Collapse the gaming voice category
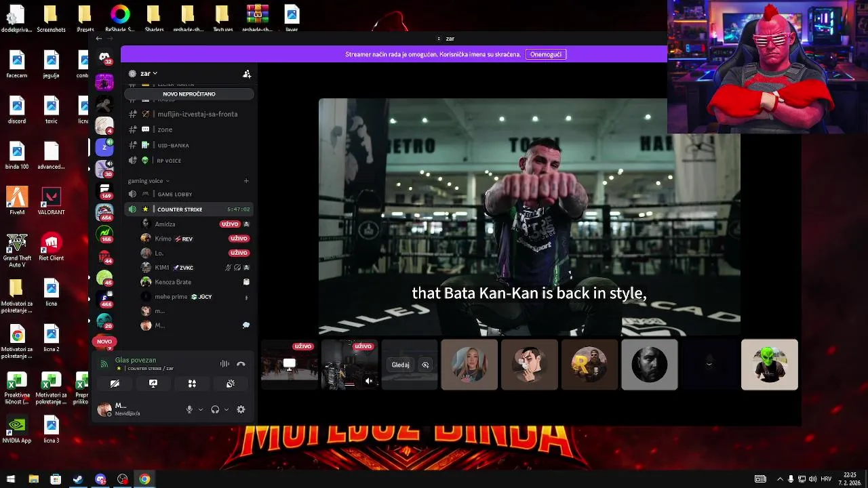 pos(149,181)
